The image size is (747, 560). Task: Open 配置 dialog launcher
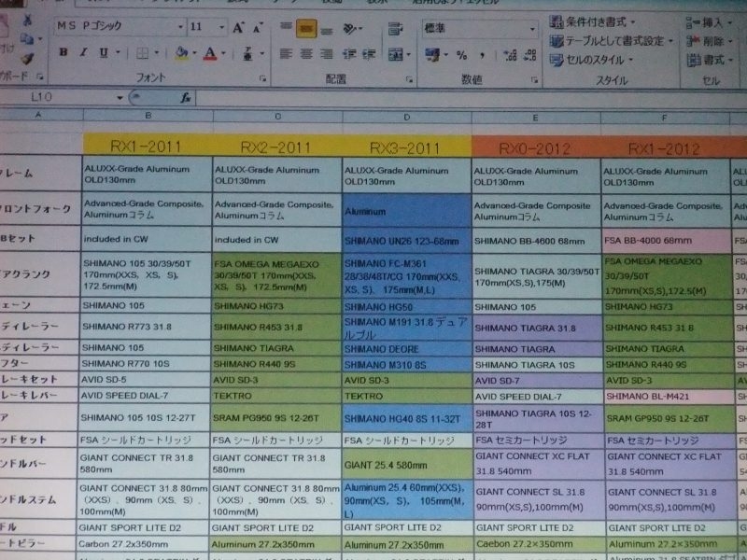(x=409, y=79)
